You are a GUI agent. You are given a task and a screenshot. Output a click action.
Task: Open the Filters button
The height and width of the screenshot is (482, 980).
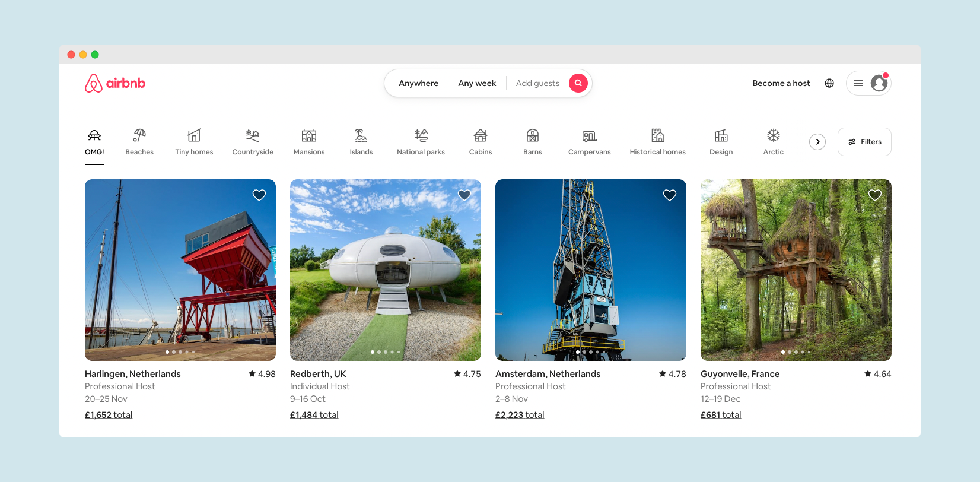click(864, 142)
